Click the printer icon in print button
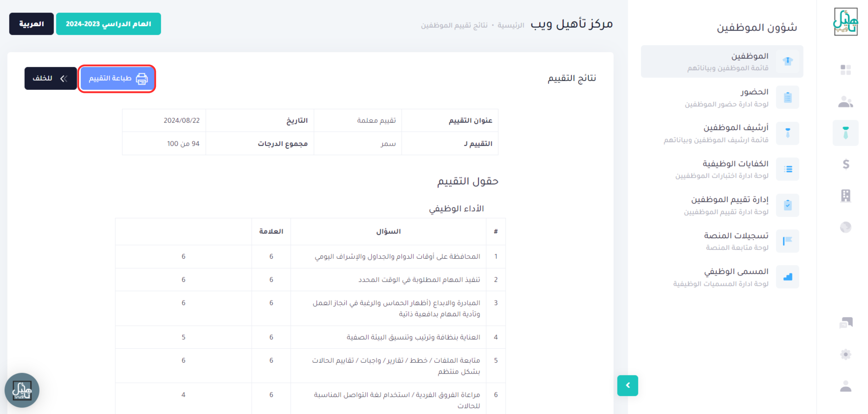 (x=142, y=78)
